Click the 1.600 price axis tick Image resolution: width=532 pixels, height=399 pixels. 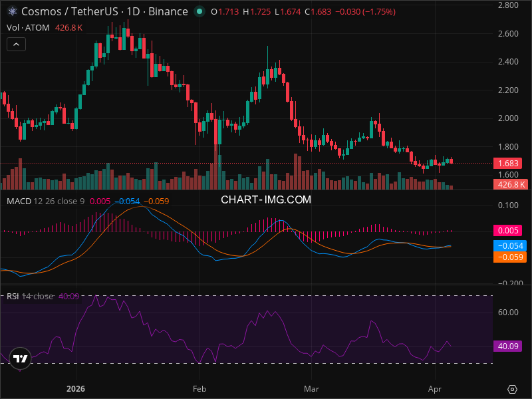(x=508, y=175)
